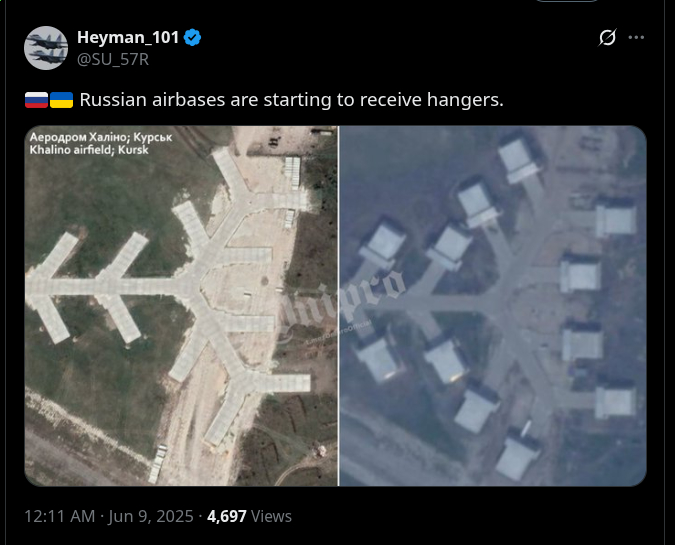Click the Ukrainian 'Аеродром Халіно; Курськ' caption
675x545 pixels.
tap(101, 137)
